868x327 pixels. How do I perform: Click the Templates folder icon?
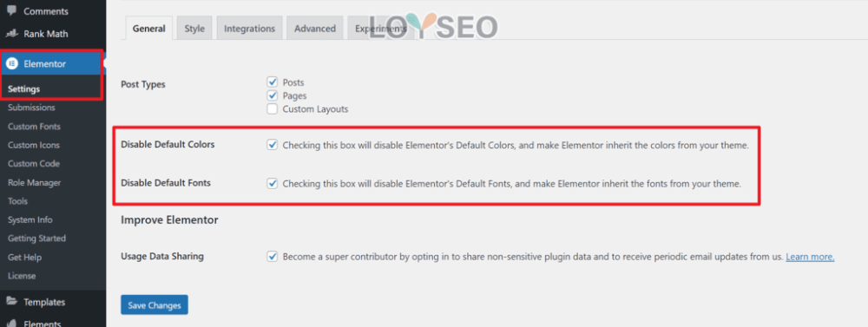click(11, 302)
